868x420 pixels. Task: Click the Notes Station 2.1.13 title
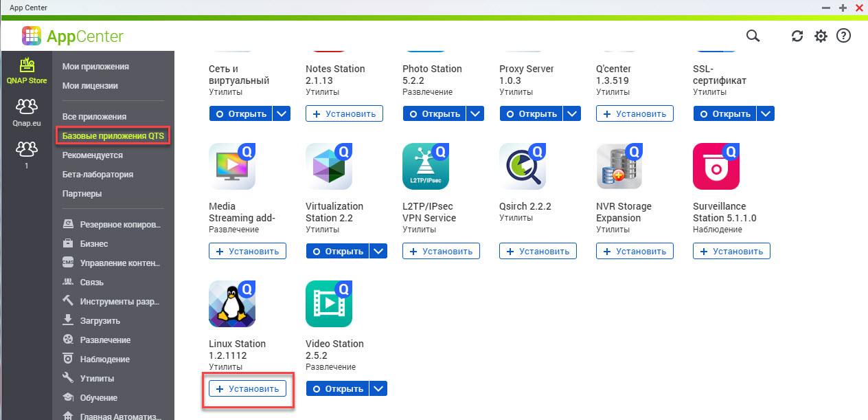(335, 74)
